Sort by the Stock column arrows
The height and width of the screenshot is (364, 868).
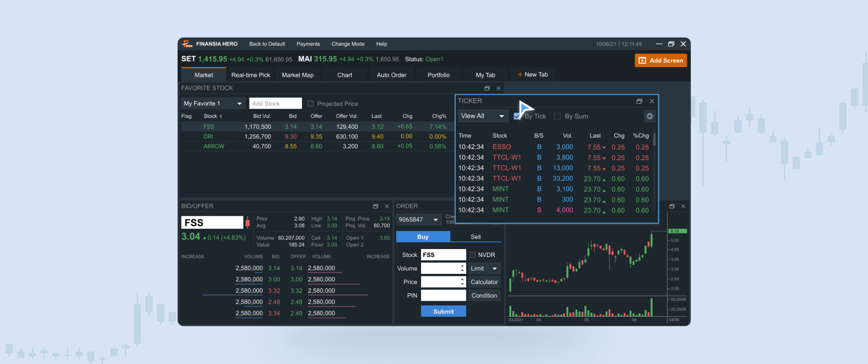pos(221,117)
